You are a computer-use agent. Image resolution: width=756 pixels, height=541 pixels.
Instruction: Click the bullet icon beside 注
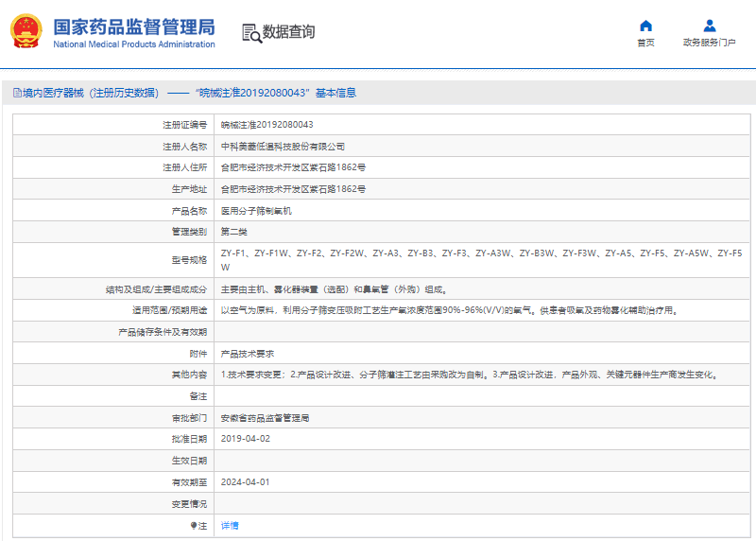pos(194,526)
